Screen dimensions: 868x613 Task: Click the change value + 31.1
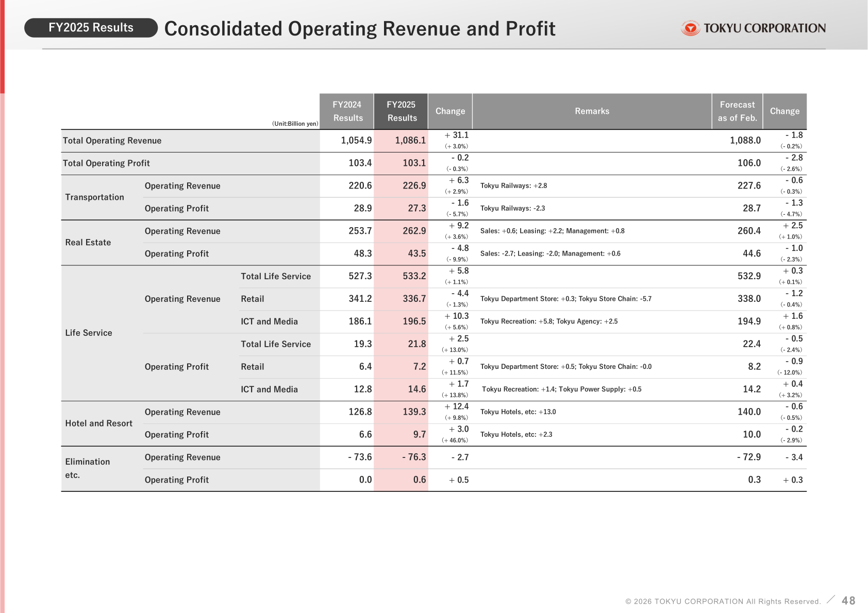pyautogui.click(x=457, y=135)
